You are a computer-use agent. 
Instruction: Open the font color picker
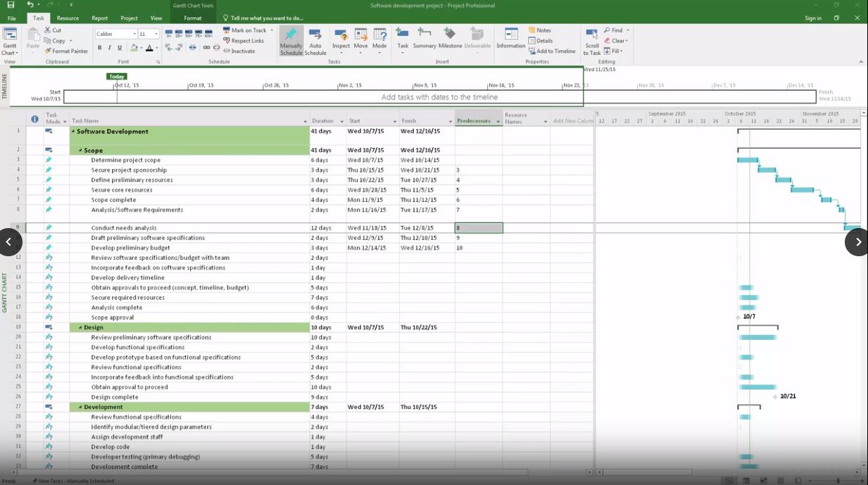pos(155,48)
